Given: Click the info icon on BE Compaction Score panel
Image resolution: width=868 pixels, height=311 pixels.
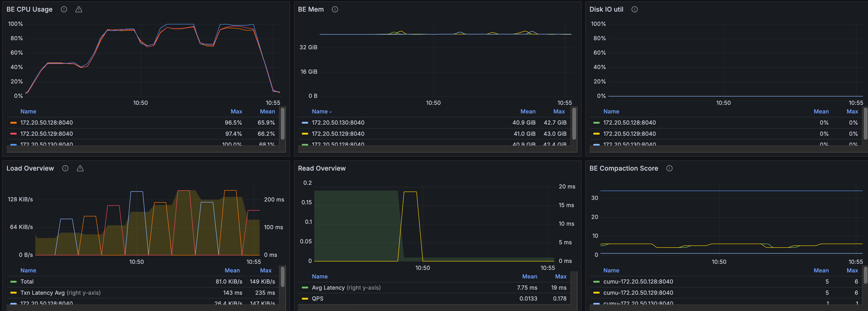Looking at the screenshot, I should point(669,168).
